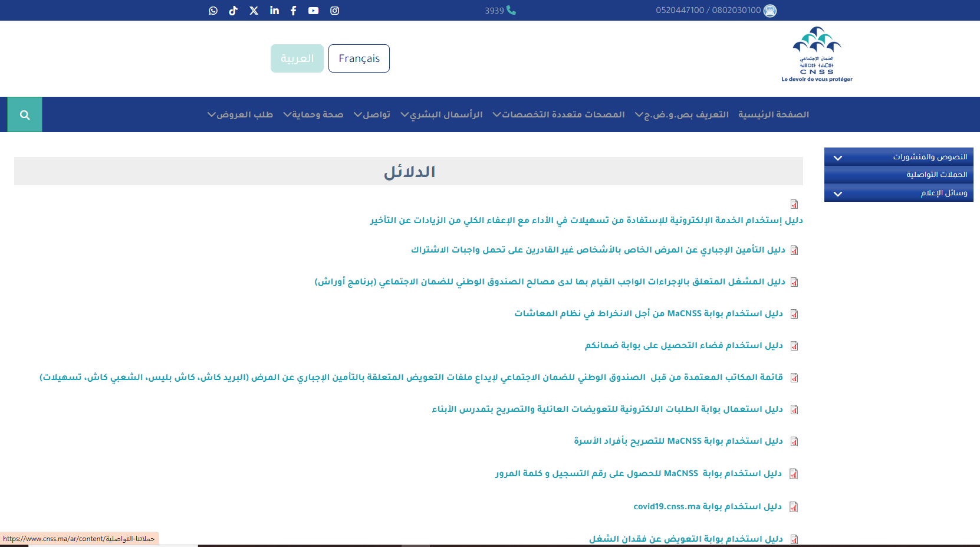The height and width of the screenshot is (547, 980).
Task: Open the X (Twitter) social icon
Action: pyautogui.click(x=254, y=11)
